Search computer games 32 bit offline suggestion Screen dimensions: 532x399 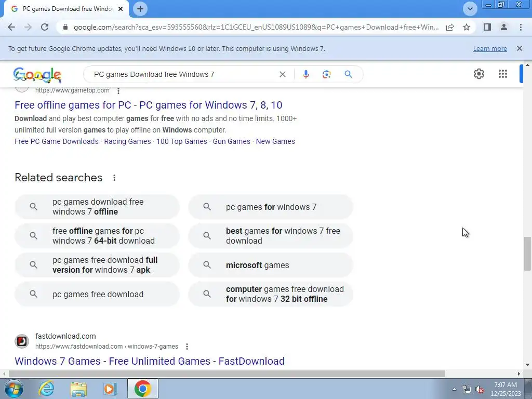tap(271, 294)
